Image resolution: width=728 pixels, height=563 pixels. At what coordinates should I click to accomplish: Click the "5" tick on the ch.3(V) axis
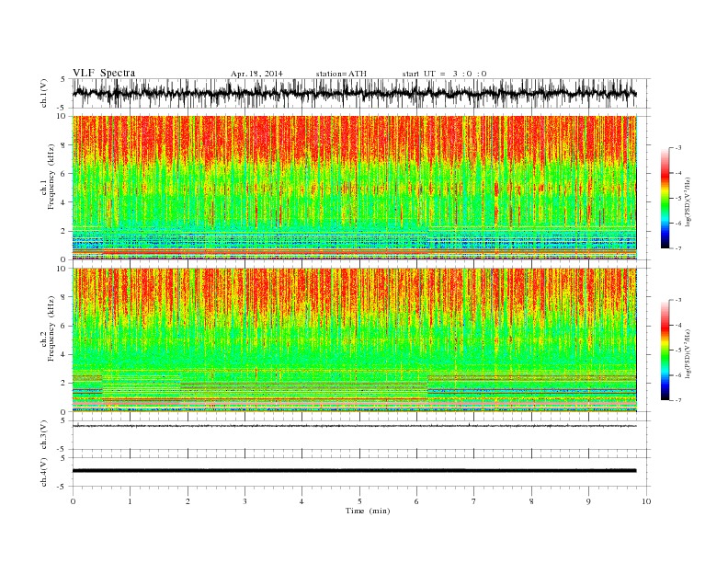pyautogui.click(x=63, y=421)
